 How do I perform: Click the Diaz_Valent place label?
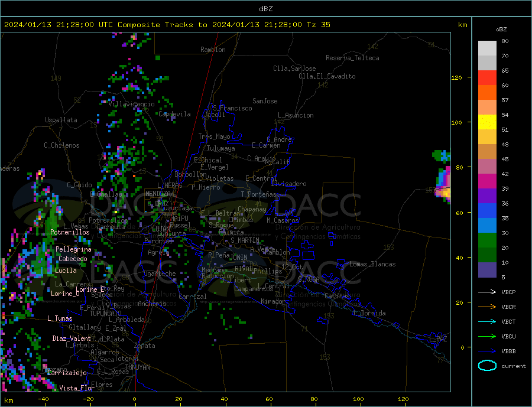click(x=72, y=338)
